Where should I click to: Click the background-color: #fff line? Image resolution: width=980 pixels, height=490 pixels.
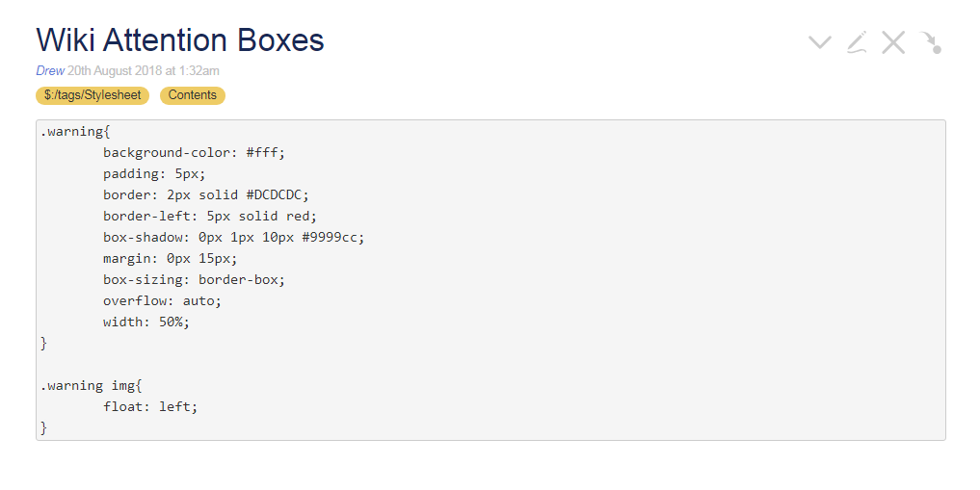[194, 152]
